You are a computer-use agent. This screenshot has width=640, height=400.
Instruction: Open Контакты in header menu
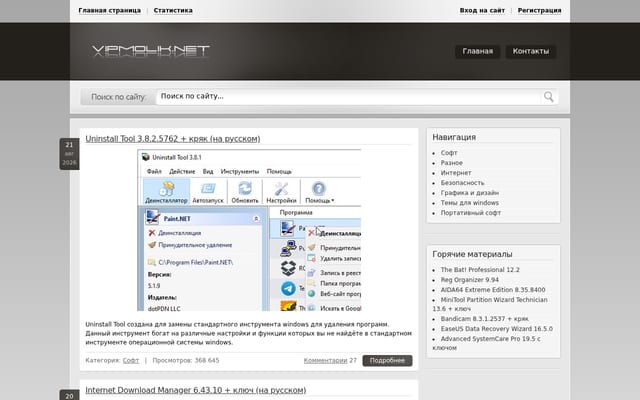(x=531, y=51)
